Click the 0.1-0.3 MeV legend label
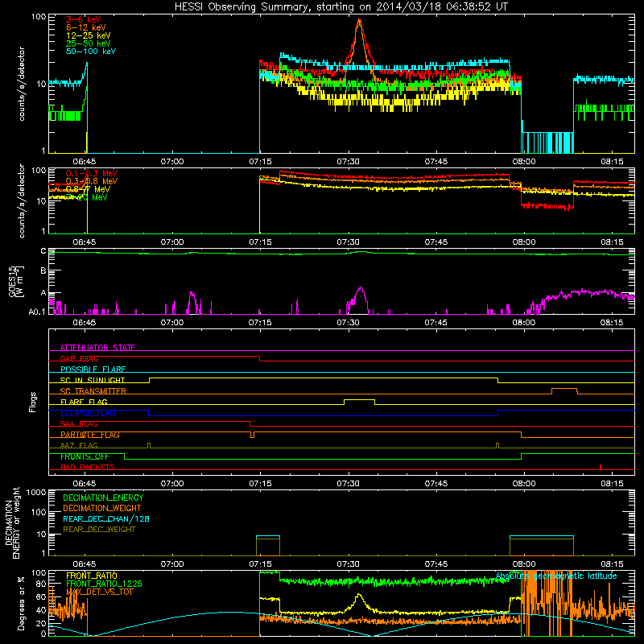The image size is (644, 644). pos(91,173)
